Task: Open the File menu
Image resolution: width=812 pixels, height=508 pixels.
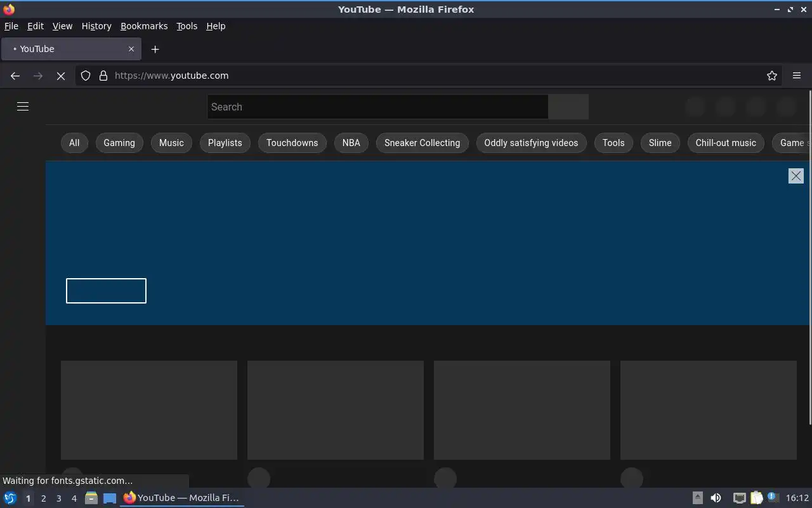Action: click(x=11, y=26)
